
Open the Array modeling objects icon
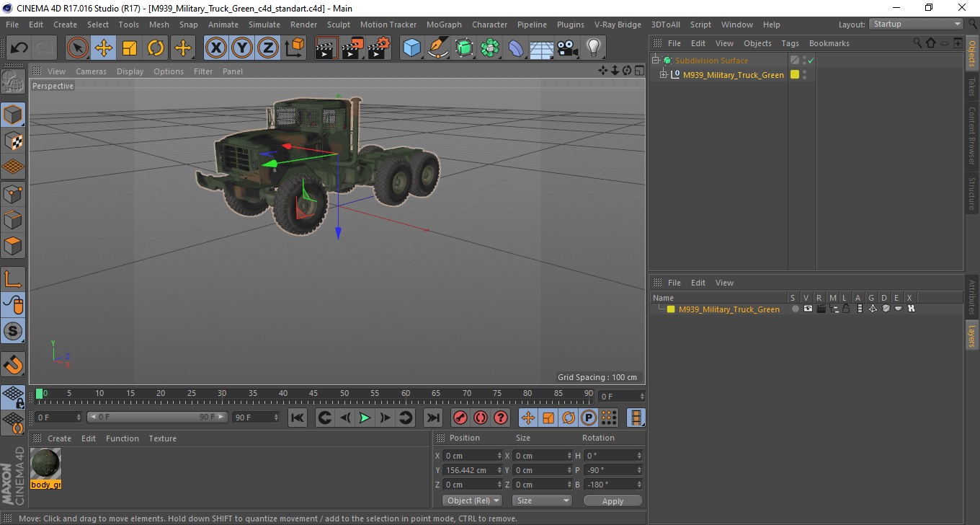pos(490,48)
